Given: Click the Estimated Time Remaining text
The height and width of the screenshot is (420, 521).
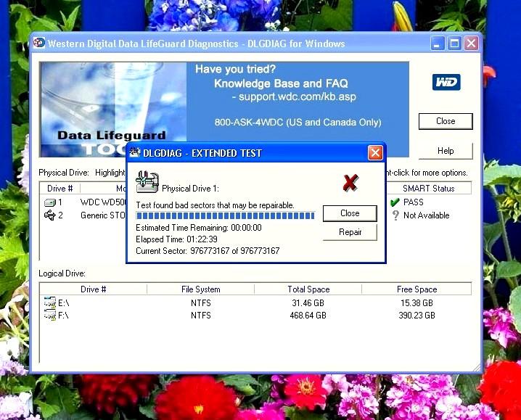Looking at the screenshot, I should point(199,228).
